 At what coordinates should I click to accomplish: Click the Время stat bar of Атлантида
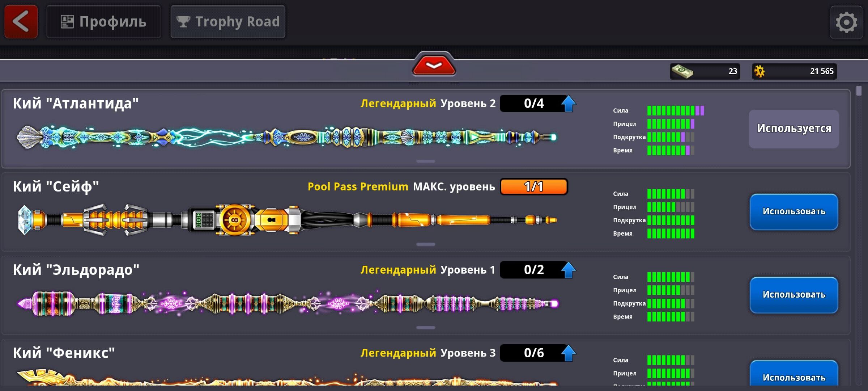(671, 150)
